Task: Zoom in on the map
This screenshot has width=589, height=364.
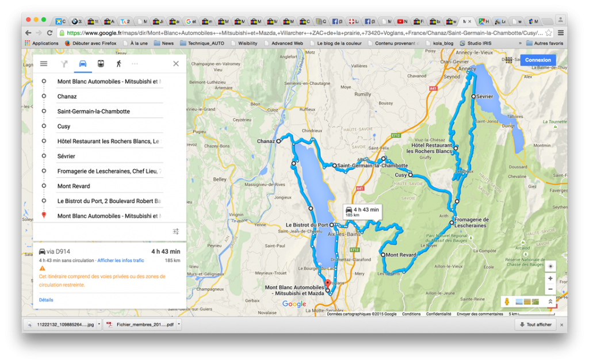Action: [550, 278]
